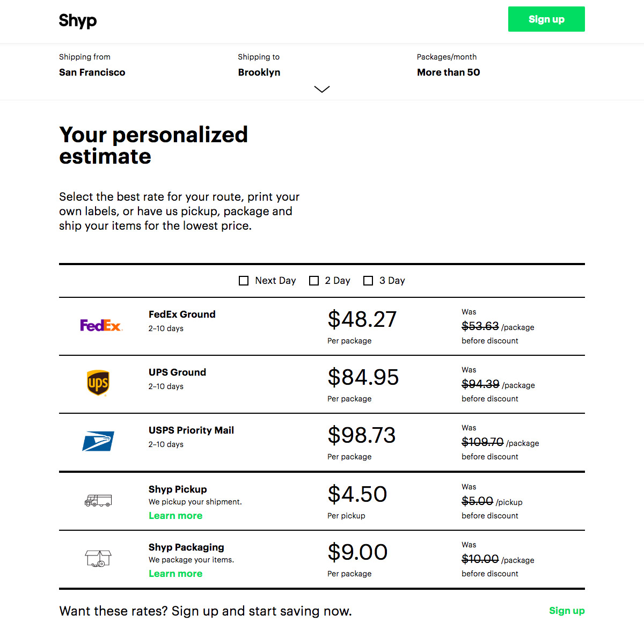Change the Shipping to Brooklyn field
Viewport: 644px width, 644px height.
tap(259, 65)
